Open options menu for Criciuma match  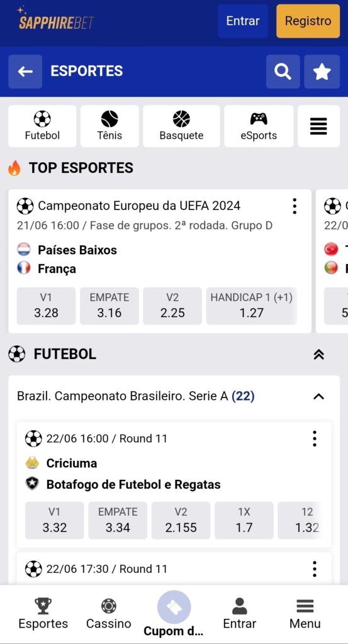[x=314, y=438]
